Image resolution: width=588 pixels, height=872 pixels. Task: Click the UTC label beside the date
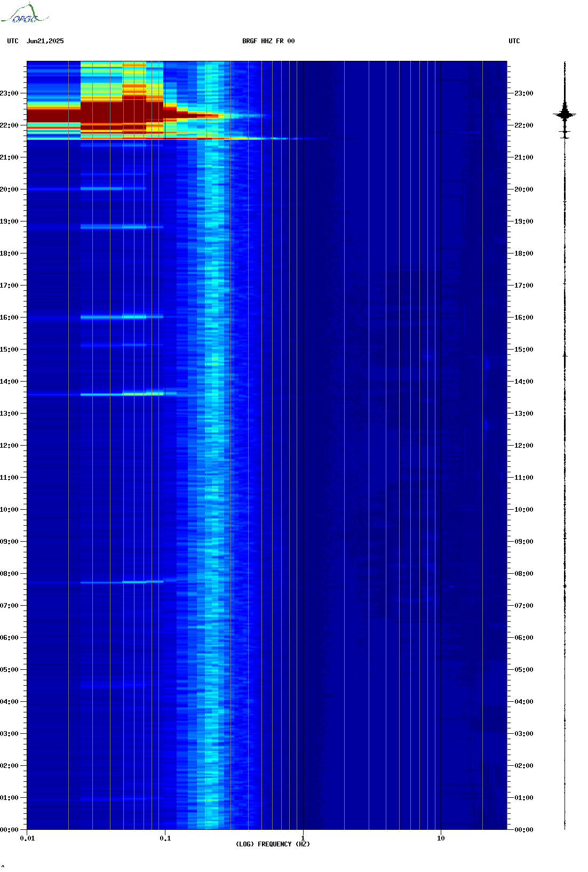(x=13, y=41)
